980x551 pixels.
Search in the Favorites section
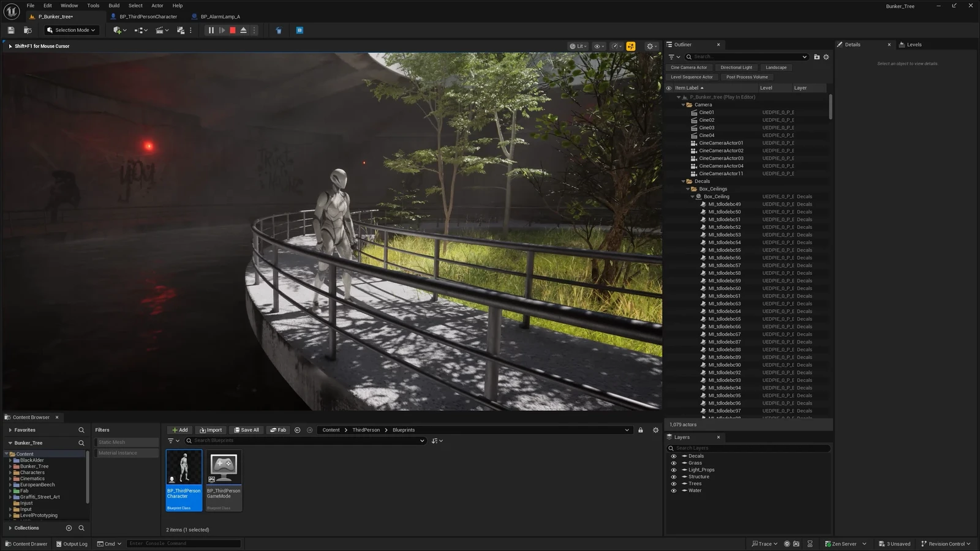[x=81, y=430]
